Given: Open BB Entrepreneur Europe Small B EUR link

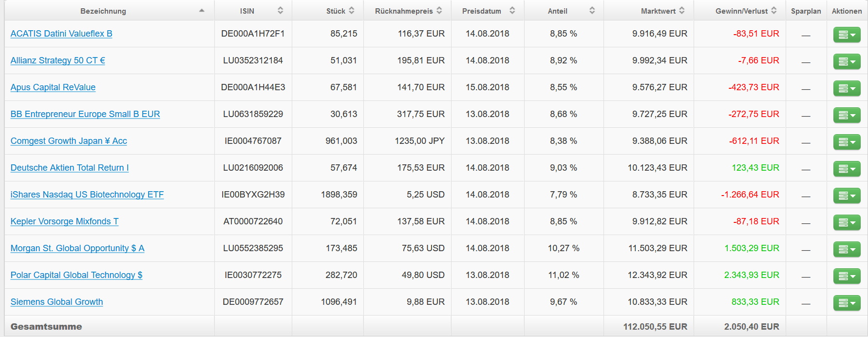Looking at the screenshot, I should tap(85, 114).
